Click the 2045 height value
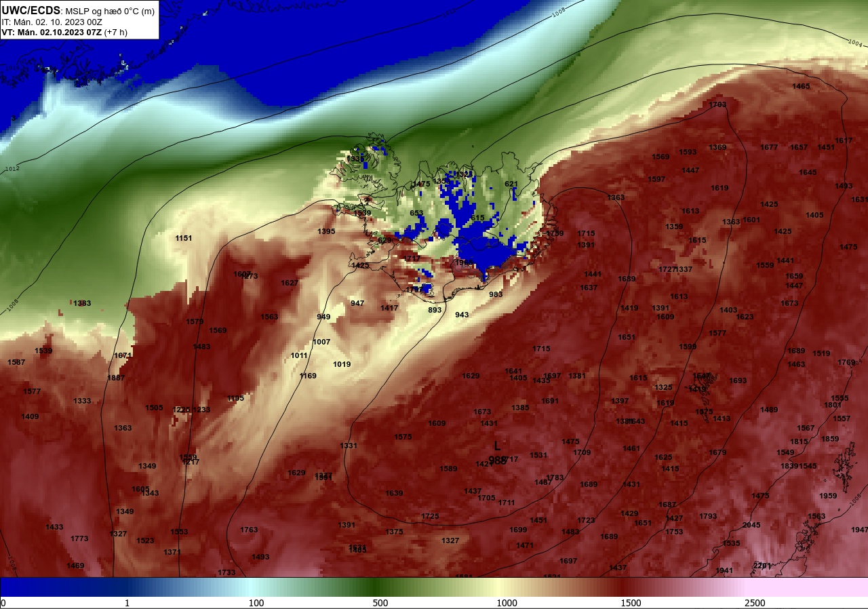Viewport: 868px width, 609px height. pyautogui.click(x=751, y=525)
